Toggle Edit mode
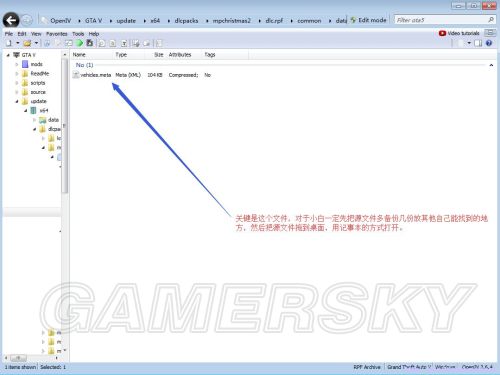This screenshot has height=375, width=500. click(368, 20)
